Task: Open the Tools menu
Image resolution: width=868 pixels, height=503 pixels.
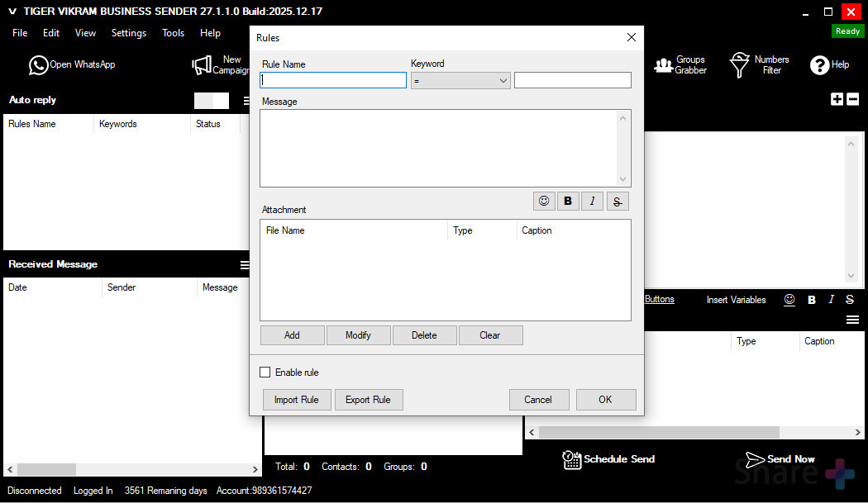Action: click(x=173, y=33)
